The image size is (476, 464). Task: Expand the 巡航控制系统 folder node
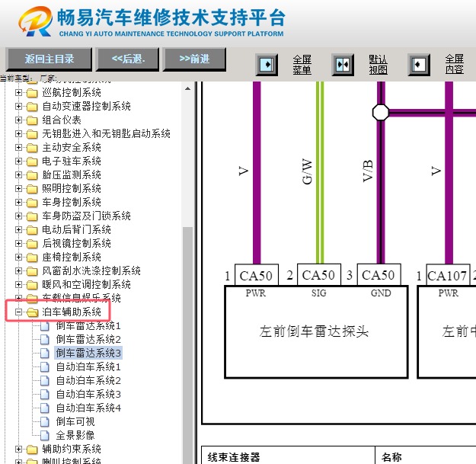[x=18, y=92]
